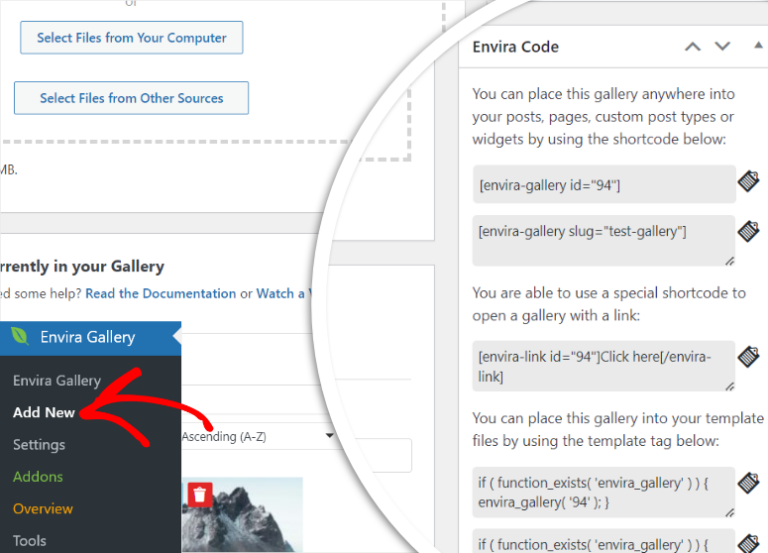Open the Watch a video link

pyautogui.click(x=284, y=293)
